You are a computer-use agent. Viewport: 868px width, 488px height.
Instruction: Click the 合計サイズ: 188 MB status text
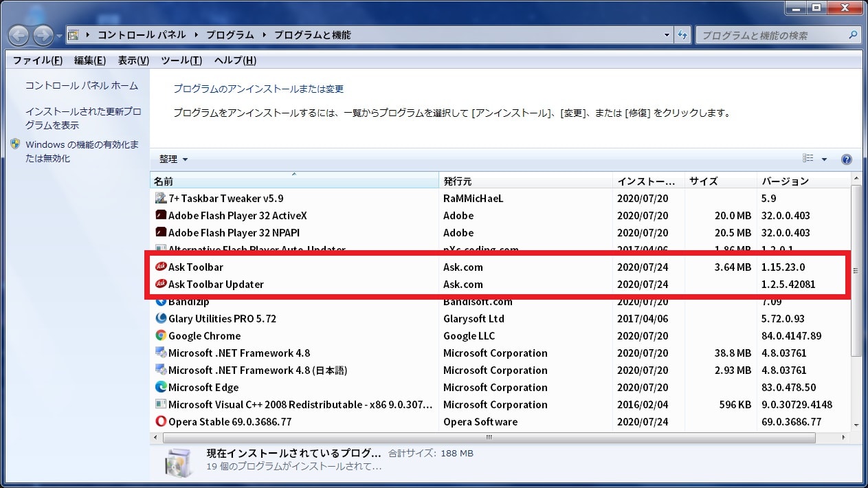tap(431, 454)
